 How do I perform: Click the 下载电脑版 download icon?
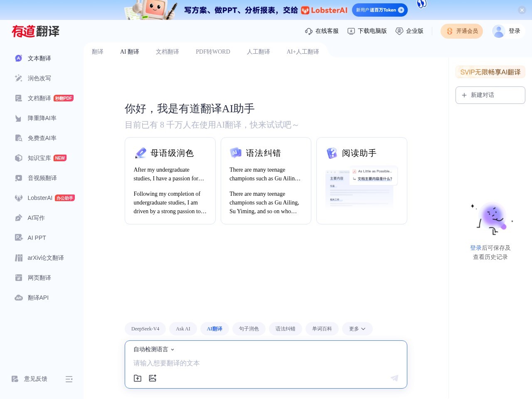(x=351, y=31)
